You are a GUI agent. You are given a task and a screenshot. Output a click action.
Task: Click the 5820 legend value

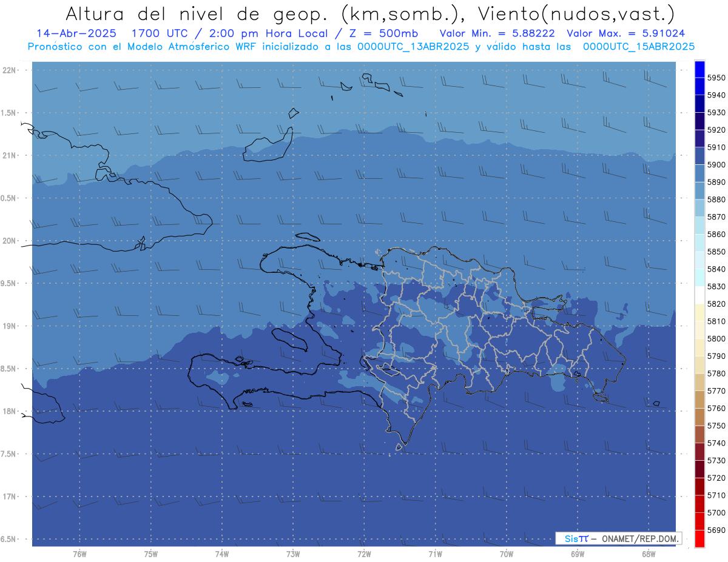pos(716,304)
